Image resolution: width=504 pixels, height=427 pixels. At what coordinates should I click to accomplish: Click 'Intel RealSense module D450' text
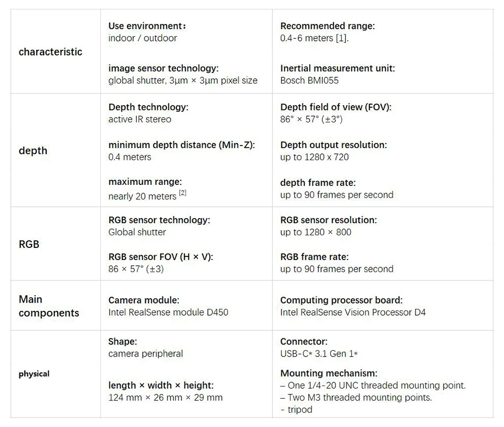168,313
